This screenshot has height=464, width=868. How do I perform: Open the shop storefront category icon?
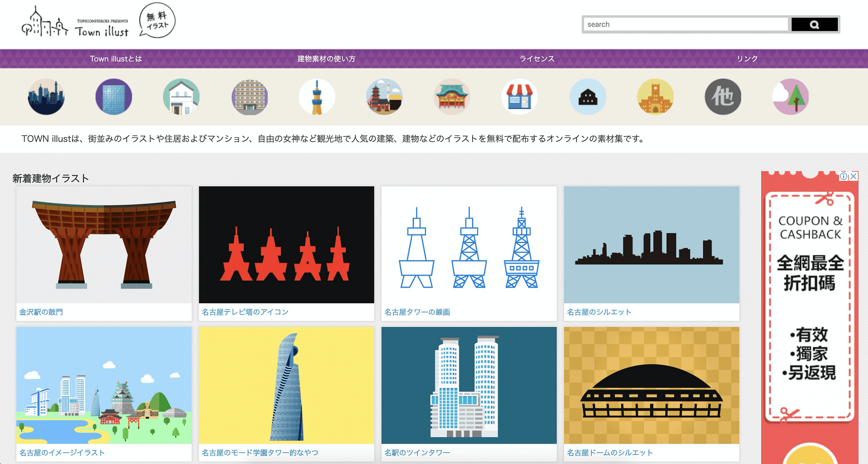(519, 97)
